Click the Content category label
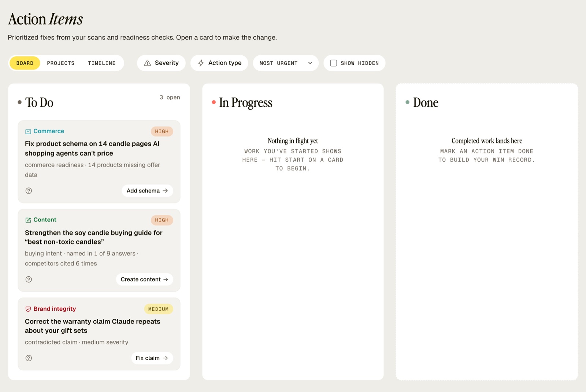Viewport: 586px width, 392px height. [x=45, y=220]
